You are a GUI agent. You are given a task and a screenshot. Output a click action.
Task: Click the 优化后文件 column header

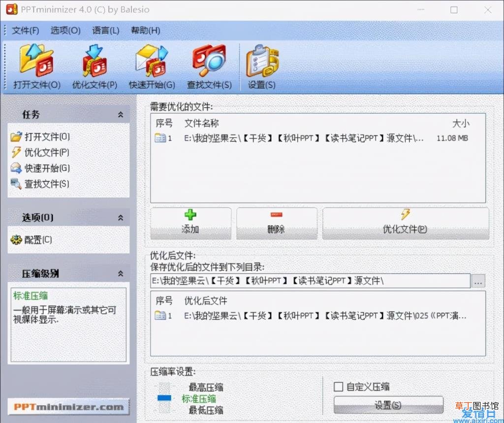point(206,301)
